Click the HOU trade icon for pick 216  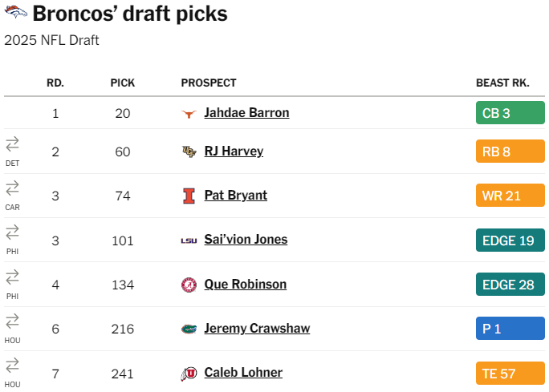point(12,321)
